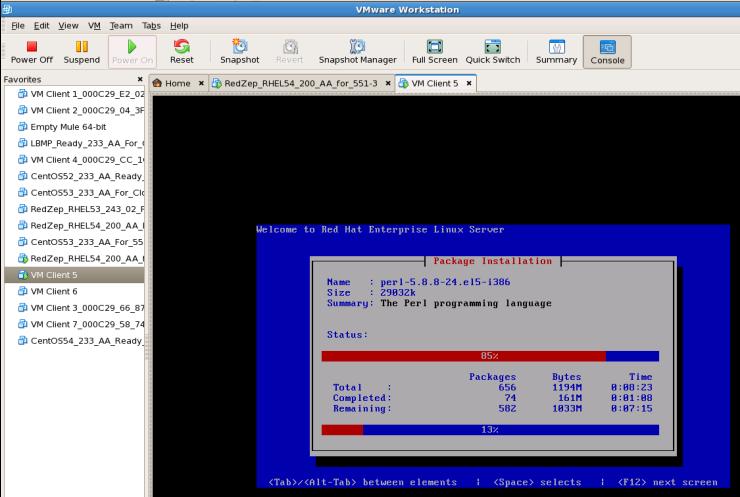Click the VMware Workstation title bar
Viewport: 740px width, 497px height.
click(370, 9)
